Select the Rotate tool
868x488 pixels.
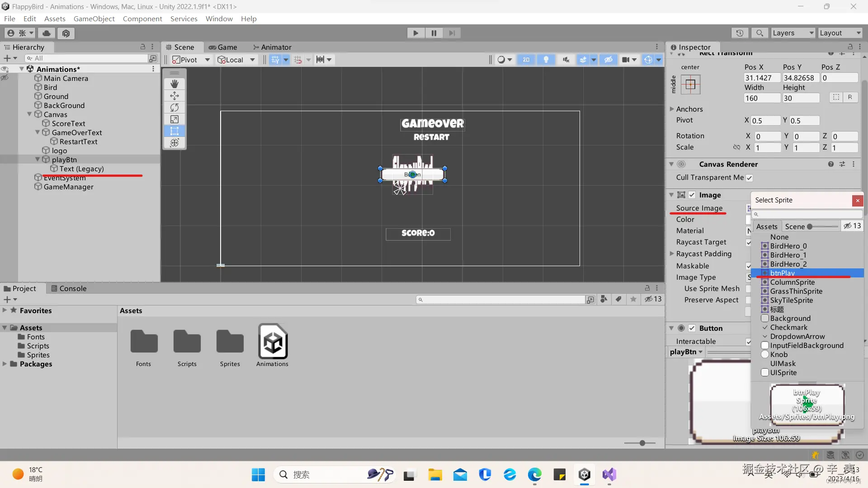[175, 108]
